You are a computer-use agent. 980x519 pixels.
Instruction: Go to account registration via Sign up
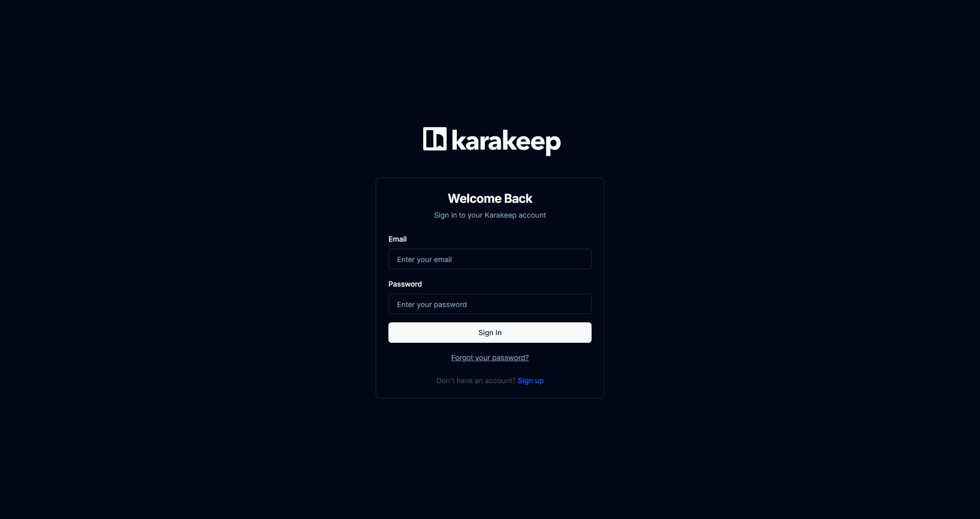pos(530,381)
